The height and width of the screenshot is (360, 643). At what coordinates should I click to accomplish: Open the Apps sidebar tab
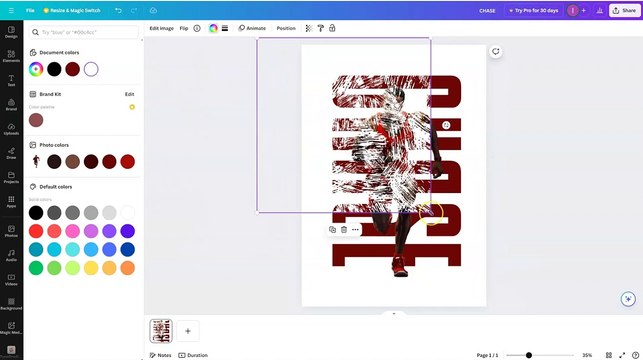coord(11,201)
